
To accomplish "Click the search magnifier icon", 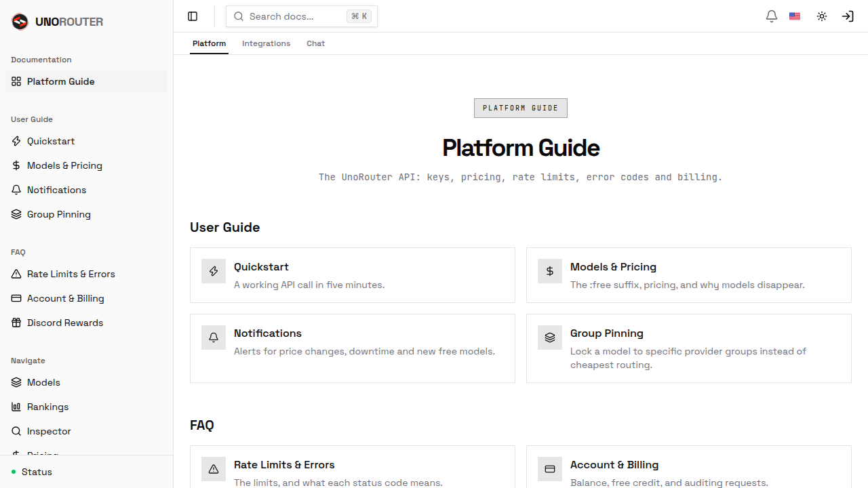I will (239, 16).
